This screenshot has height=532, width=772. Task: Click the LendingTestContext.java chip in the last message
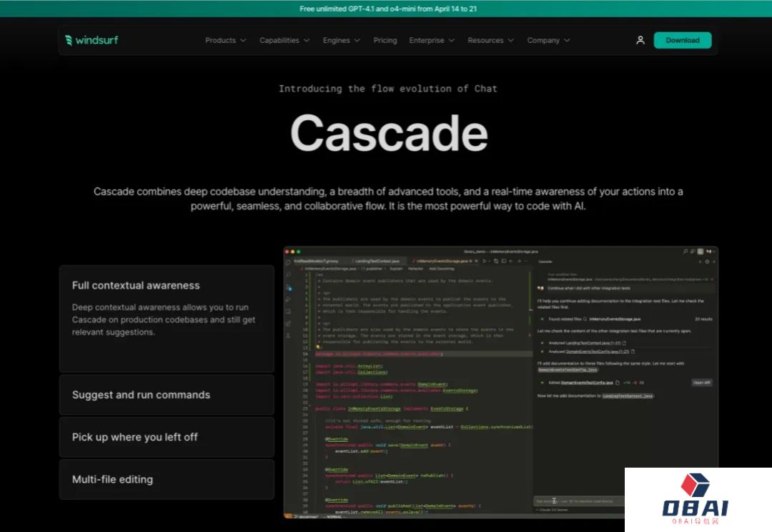tap(628, 395)
